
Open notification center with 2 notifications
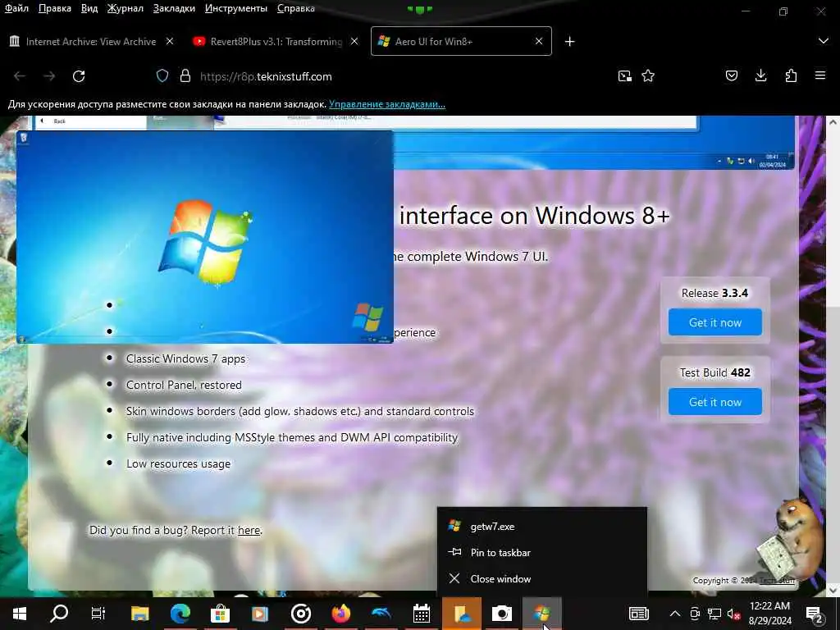[x=815, y=614]
